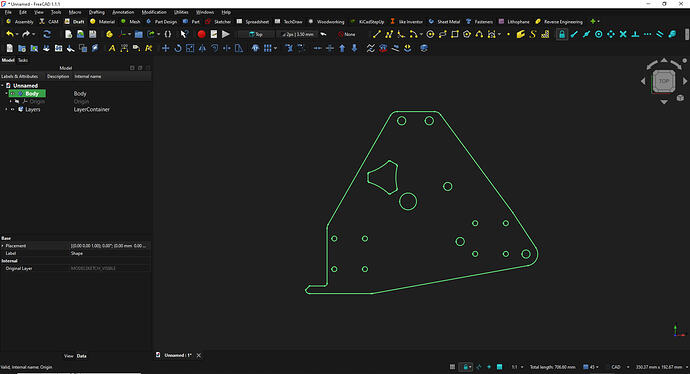Open the Redo history dropdown arrow
The height and width of the screenshot is (374, 690).
(x=33, y=34)
